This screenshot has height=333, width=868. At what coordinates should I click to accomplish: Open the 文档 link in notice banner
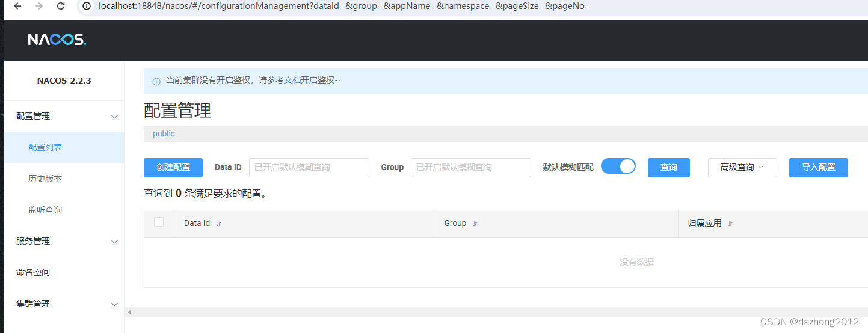tap(292, 80)
